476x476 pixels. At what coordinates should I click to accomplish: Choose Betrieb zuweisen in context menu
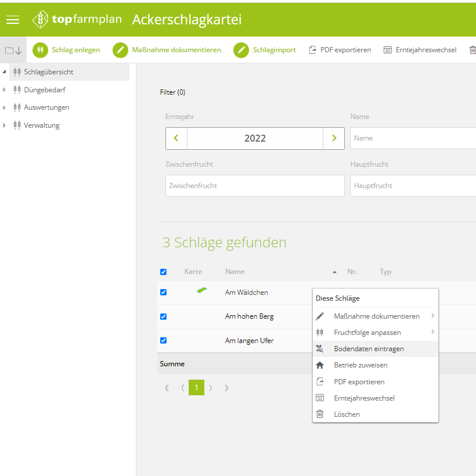coord(360,365)
